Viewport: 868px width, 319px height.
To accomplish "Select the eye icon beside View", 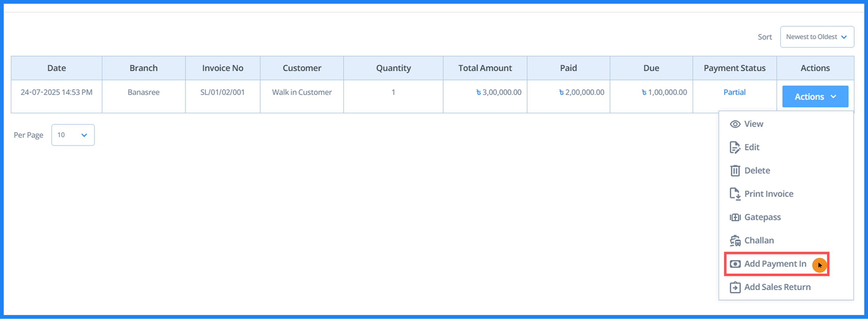I will [735, 124].
